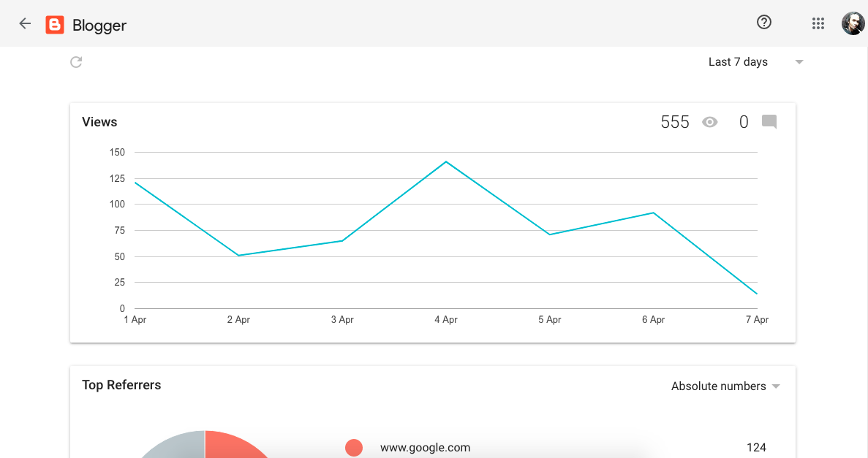Click the red www.google.com legend dot
Screen dimensions: 868x458
(354, 447)
